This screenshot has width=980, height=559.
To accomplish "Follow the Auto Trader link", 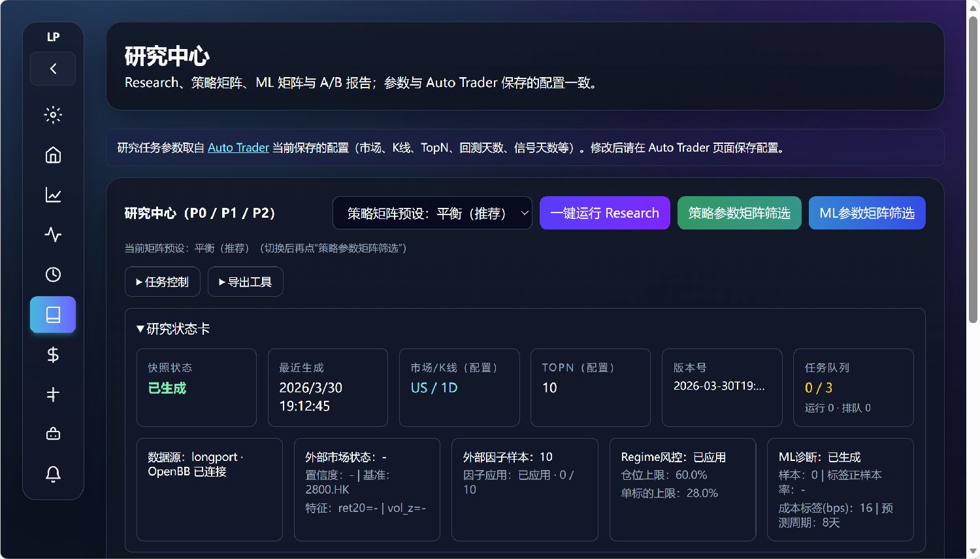I will click(x=238, y=148).
